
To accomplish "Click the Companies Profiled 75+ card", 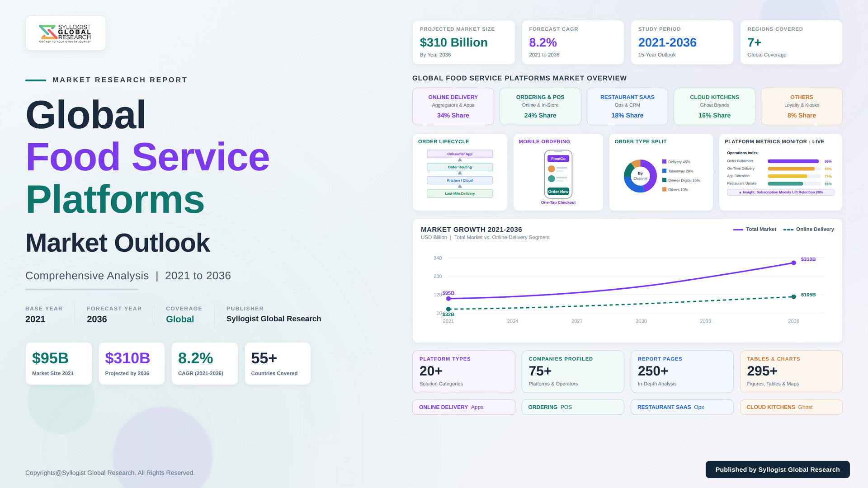I will (573, 371).
